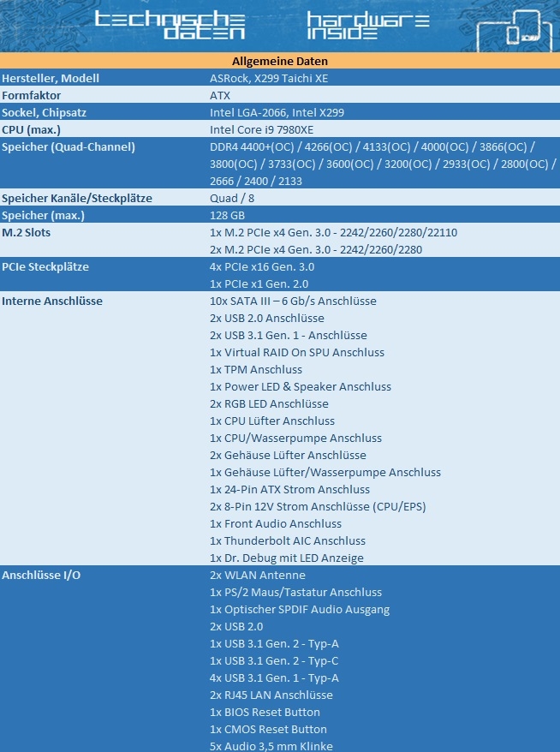
Task: Click the '2666 / 2400 / 2133' line
Action: (x=256, y=182)
